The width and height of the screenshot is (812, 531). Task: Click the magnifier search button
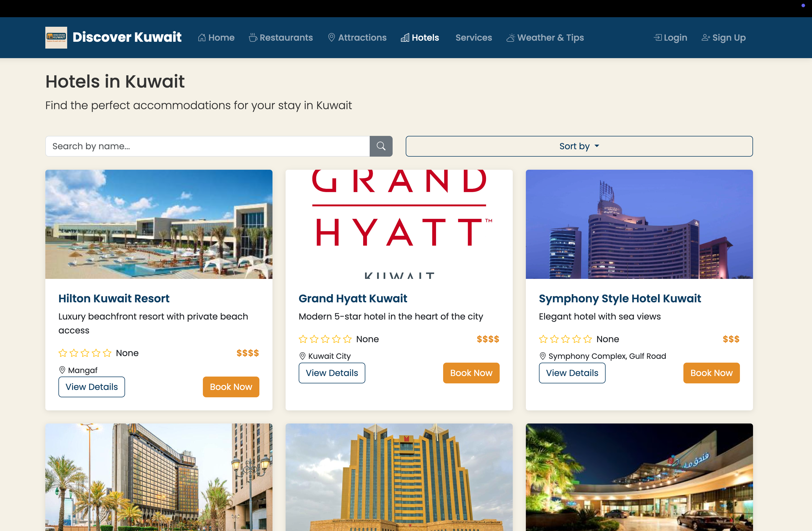[x=381, y=146]
